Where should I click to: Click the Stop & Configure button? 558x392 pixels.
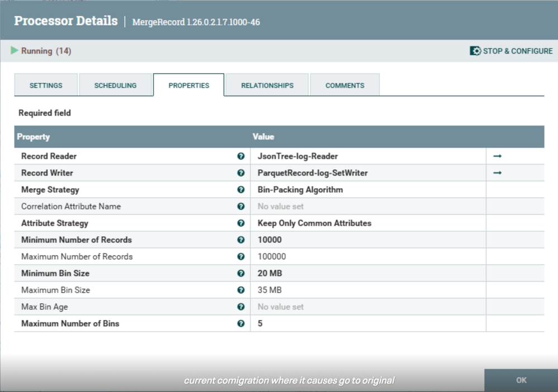pos(511,51)
